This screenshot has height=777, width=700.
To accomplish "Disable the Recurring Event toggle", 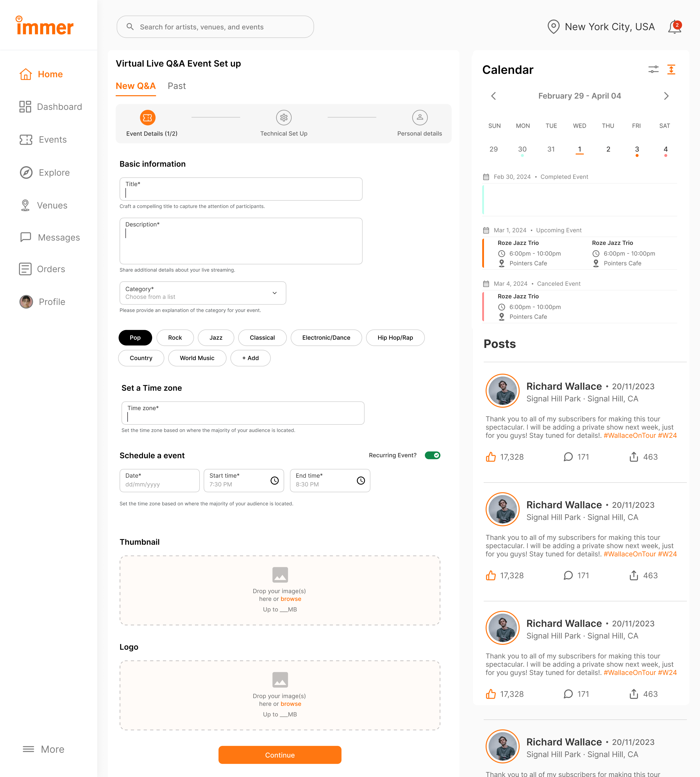I will pos(432,455).
